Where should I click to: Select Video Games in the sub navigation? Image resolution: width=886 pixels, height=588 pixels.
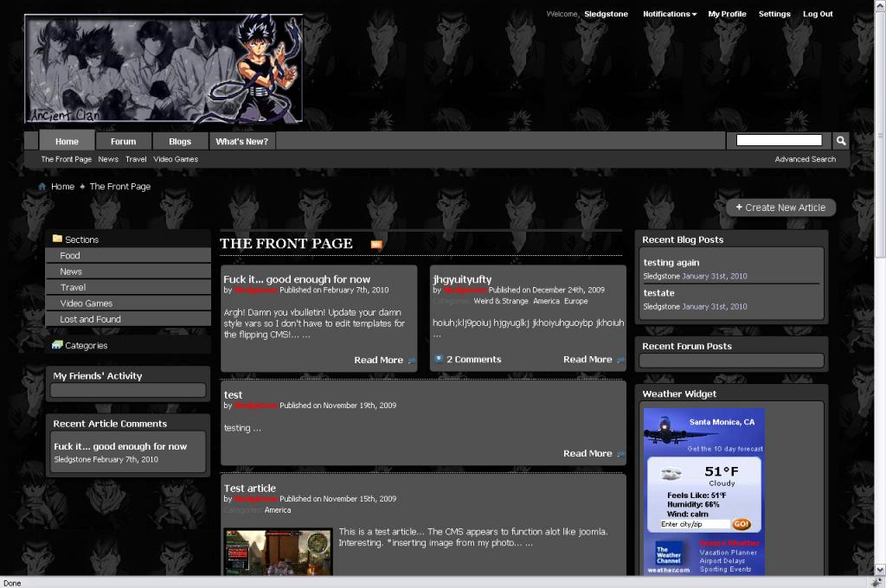pyautogui.click(x=176, y=159)
